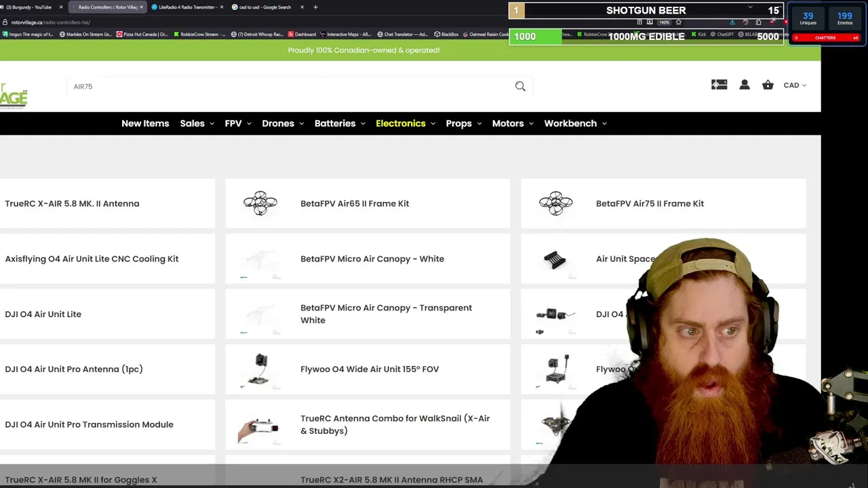Open Flywoo O4 Wide Air Unit 155° FOV
The width and height of the screenshot is (868, 488).
(x=370, y=369)
